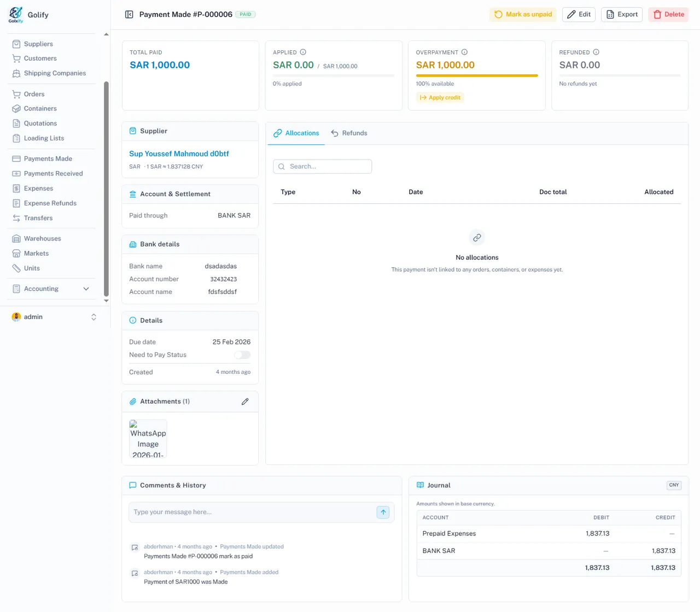Screen dimensions: 700x612
Task: Click the info icon next to APPLIED
Action: click(x=303, y=52)
